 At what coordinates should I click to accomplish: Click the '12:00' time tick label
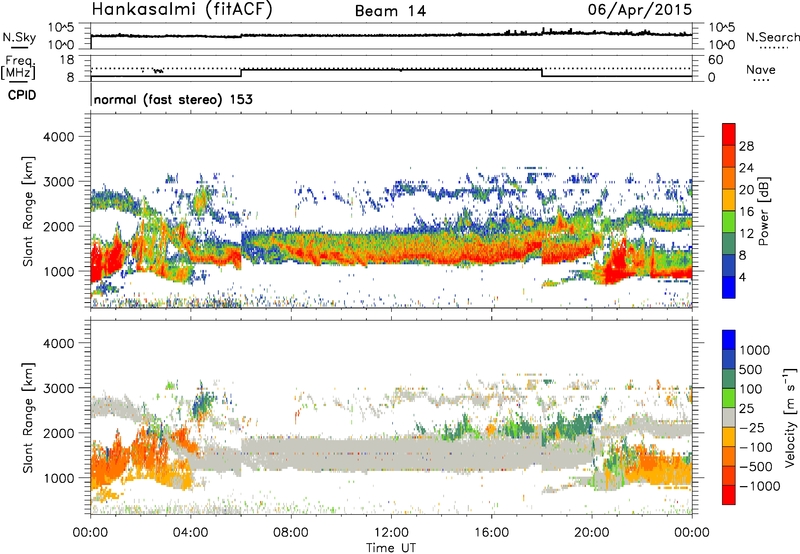pos(391,533)
